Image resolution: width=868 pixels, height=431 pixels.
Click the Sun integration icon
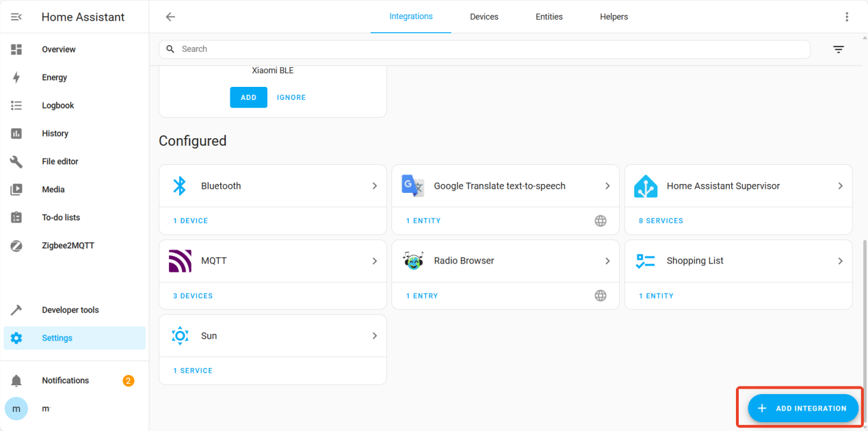click(180, 336)
